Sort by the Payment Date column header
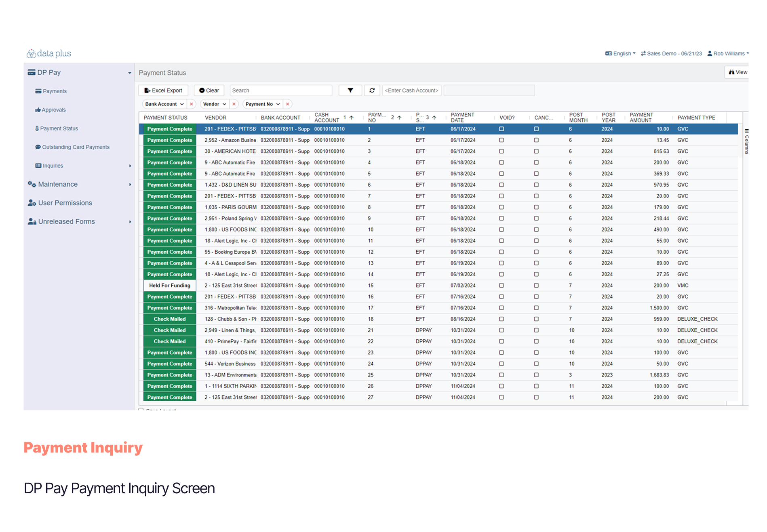 point(462,118)
